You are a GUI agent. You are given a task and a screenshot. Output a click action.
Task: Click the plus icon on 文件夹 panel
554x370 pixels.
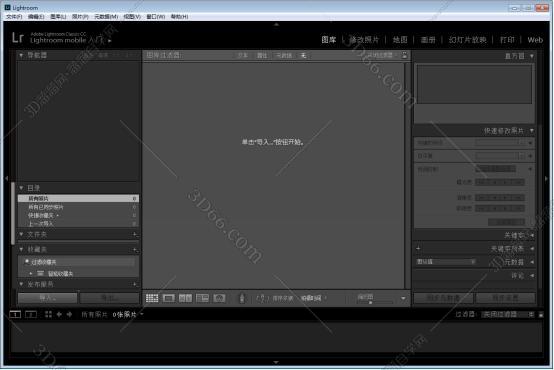(135, 234)
